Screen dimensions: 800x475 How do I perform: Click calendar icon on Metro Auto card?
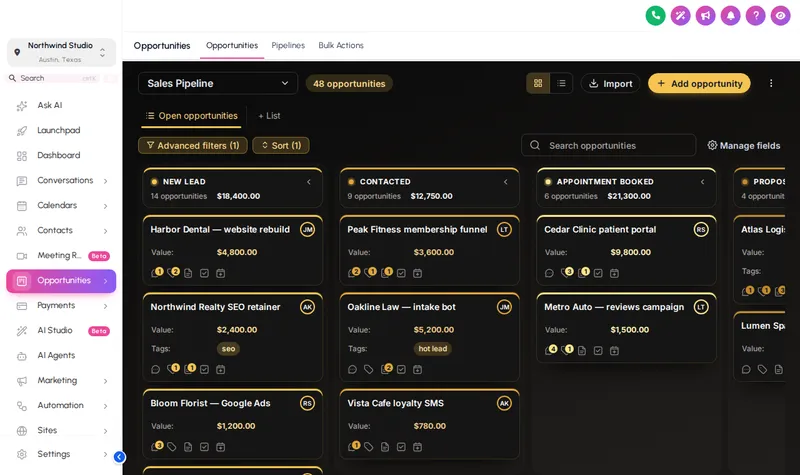click(614, 351)
